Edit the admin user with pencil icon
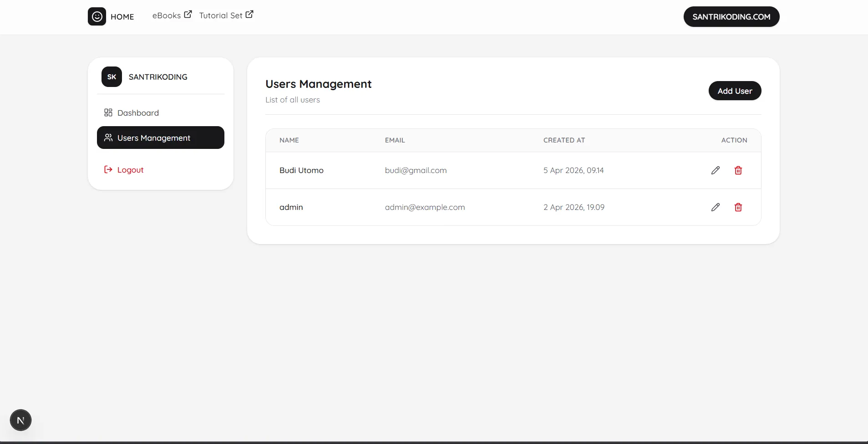 point(716,207)
